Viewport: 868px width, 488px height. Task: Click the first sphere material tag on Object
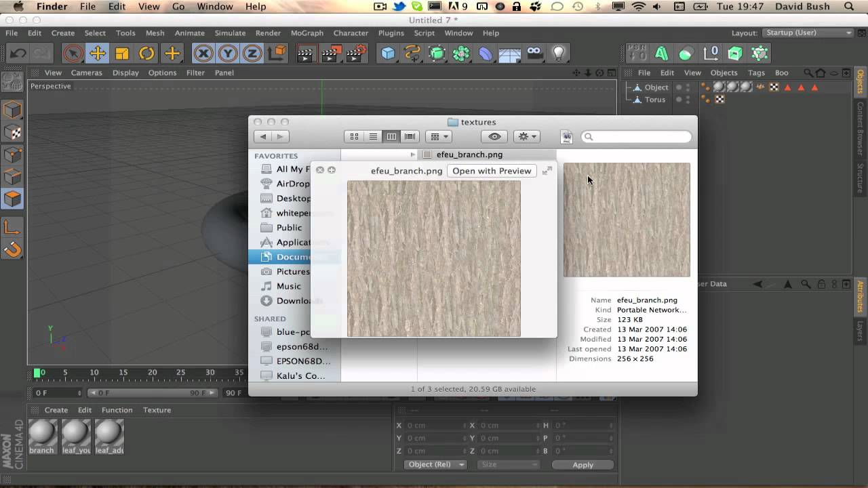[719, 87]
